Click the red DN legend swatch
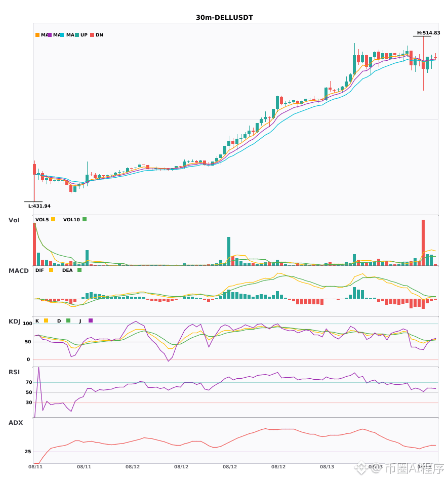This screenshot has width=448, height=481. point(92,35)
